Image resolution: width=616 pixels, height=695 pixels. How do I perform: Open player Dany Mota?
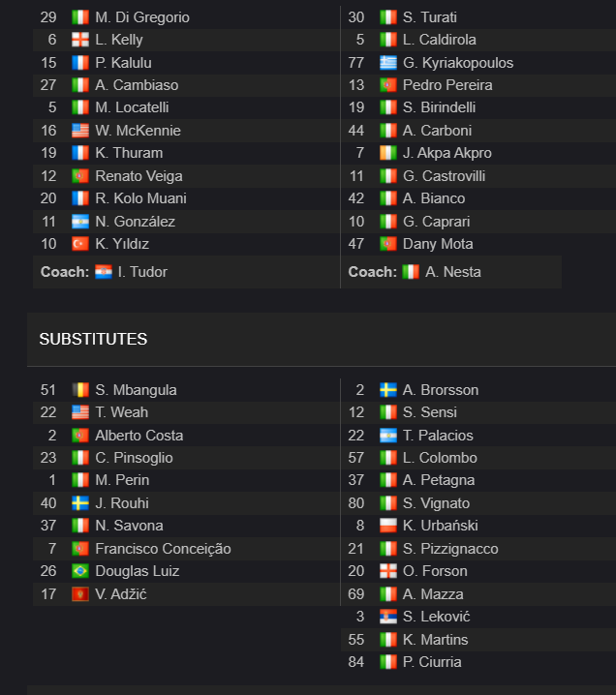438,244
